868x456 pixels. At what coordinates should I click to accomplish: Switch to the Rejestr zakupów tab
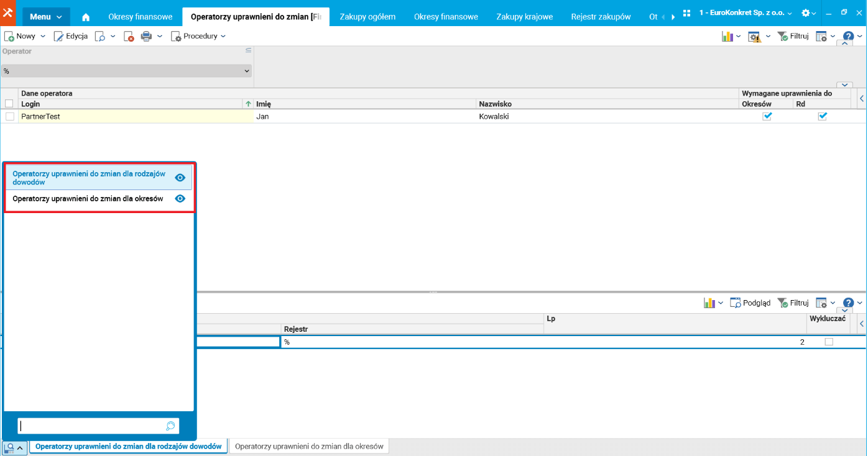tap(601, 17)
